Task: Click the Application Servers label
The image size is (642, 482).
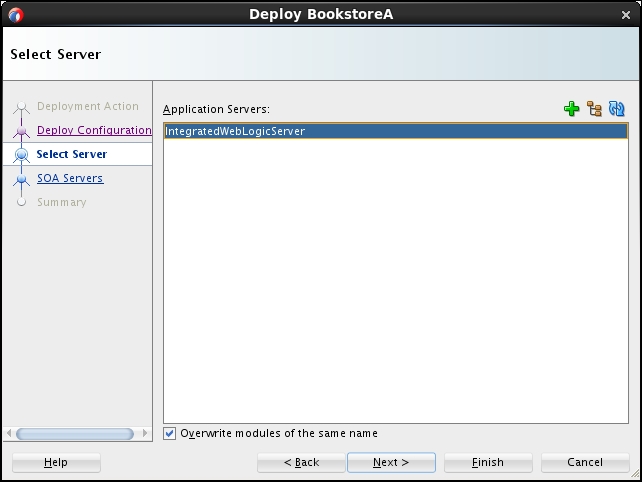Action: pyautogui.click(x=216, y=109)
